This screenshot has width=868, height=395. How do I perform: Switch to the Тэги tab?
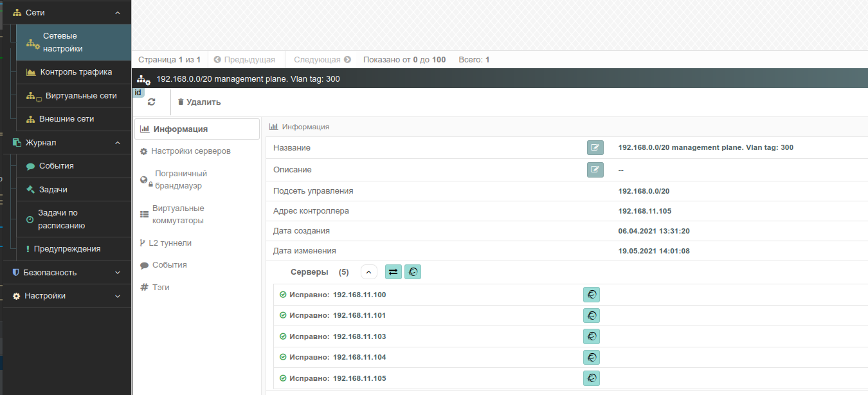click(197, 288)
